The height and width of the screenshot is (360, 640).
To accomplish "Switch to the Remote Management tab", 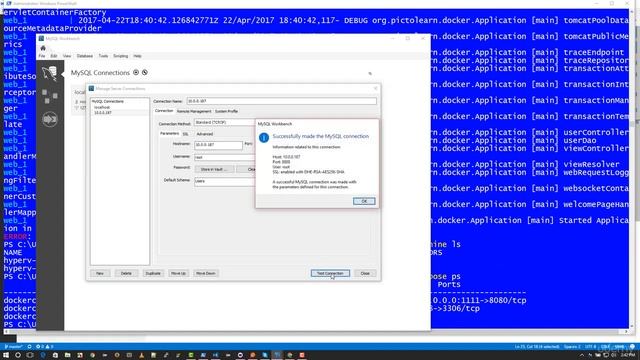I will 194,111.
